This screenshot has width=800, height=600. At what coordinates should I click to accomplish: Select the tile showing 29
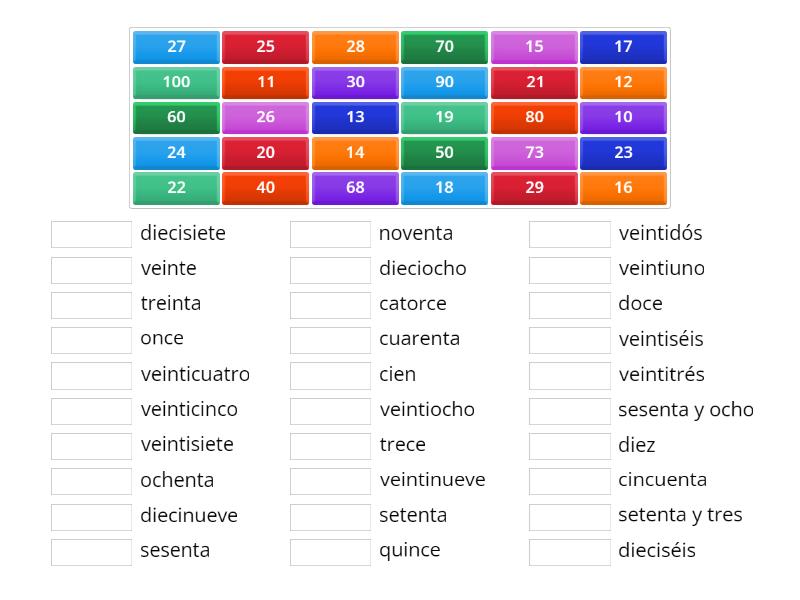[x=534, y=187]
